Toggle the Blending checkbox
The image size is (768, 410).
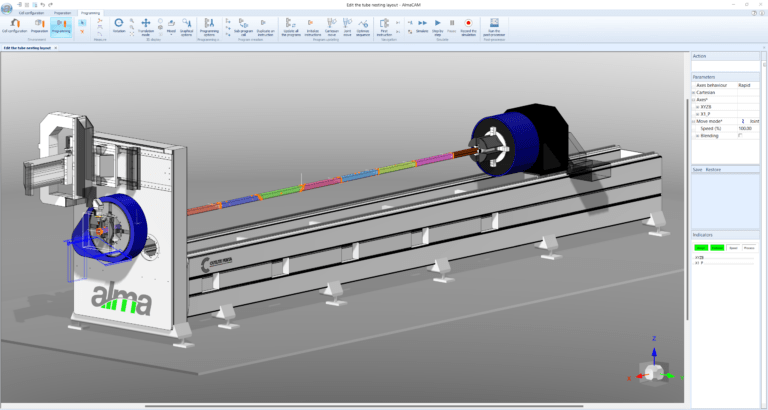tap(738, 135)
